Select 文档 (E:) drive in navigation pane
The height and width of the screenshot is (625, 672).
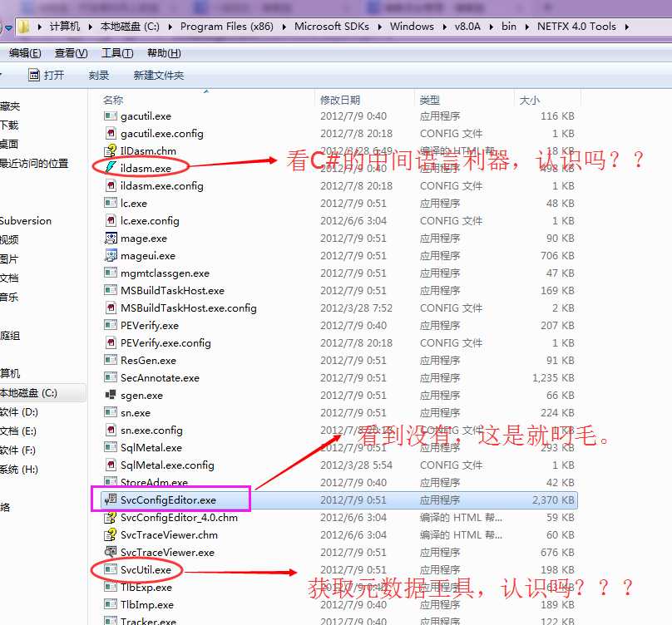[x=18, y=431]
